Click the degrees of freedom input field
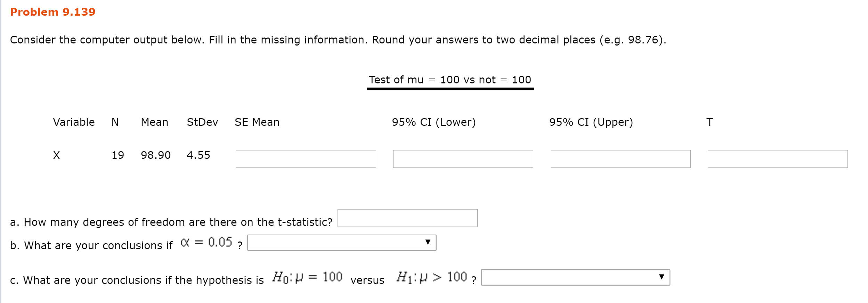The image size is (868, 303). 407,218
